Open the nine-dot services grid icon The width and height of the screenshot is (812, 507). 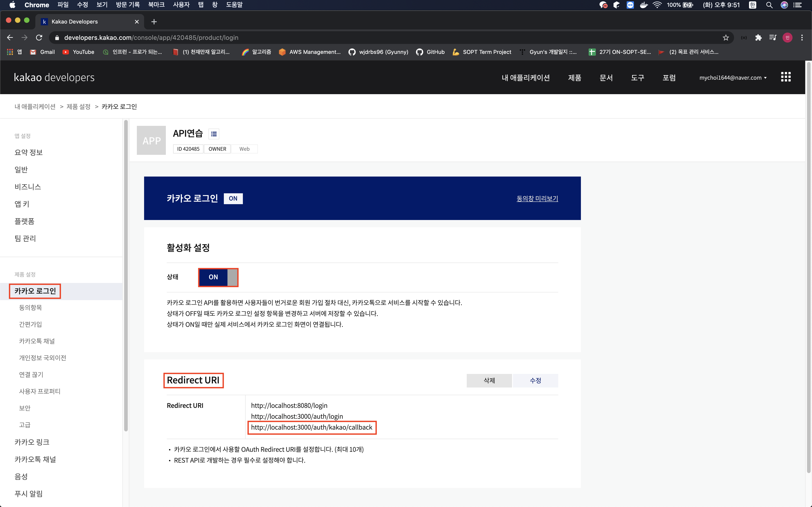(785, 77)
